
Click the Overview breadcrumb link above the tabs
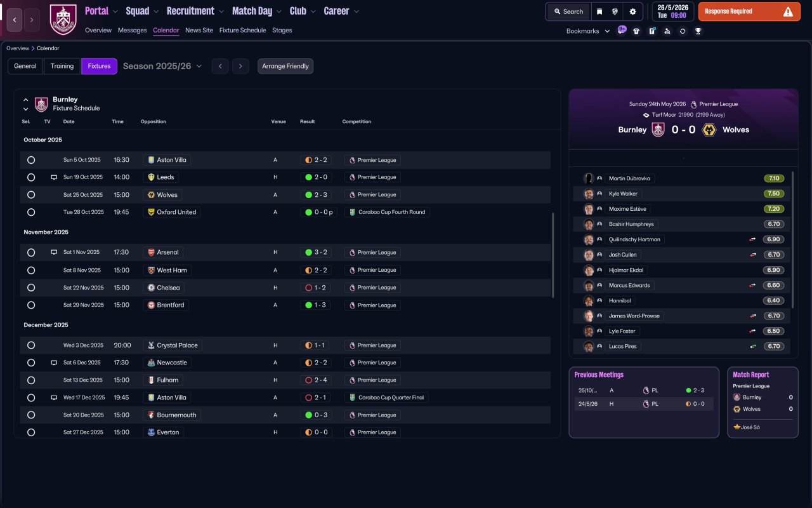point(18,48)
